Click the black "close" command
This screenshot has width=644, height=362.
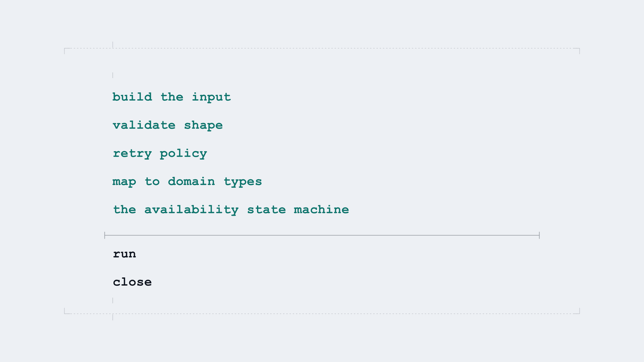point(133,282)
